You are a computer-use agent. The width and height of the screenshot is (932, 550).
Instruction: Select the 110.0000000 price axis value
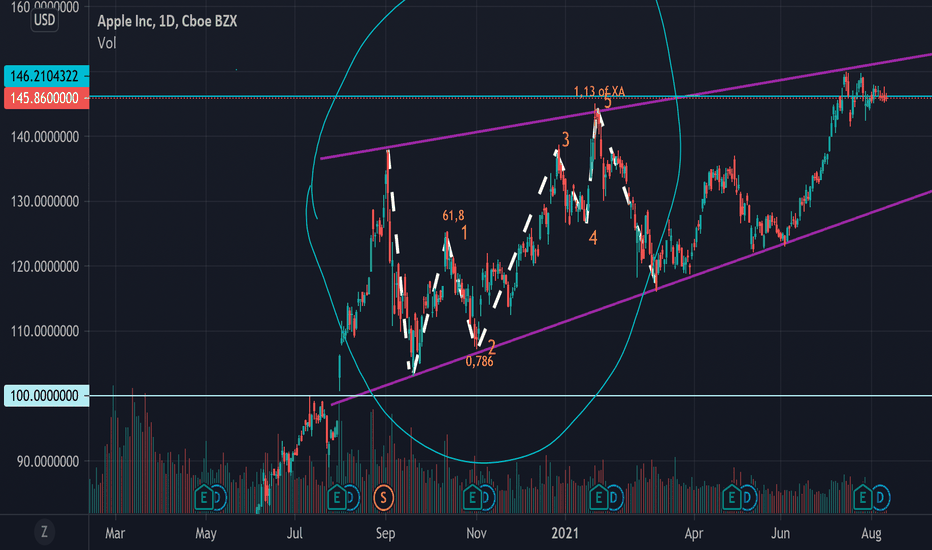click(45, 332)
